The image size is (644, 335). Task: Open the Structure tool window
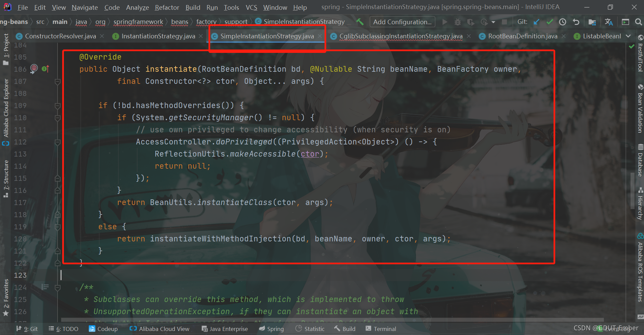pyautogui.click(x=6, y=178)
